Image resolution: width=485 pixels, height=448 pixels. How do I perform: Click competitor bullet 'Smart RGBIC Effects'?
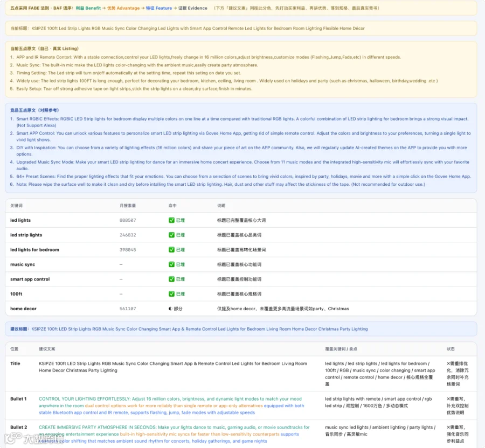(x=242, y=122)
